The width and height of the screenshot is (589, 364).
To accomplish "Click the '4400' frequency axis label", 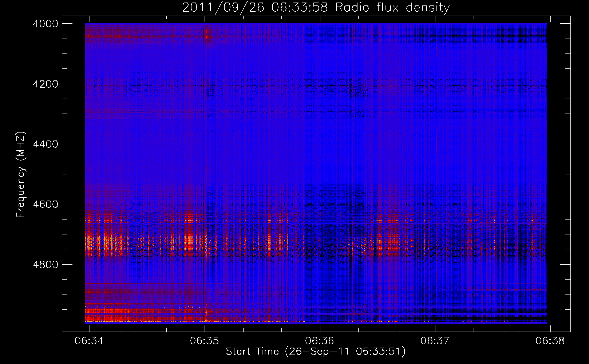I will tap(45, 144).
